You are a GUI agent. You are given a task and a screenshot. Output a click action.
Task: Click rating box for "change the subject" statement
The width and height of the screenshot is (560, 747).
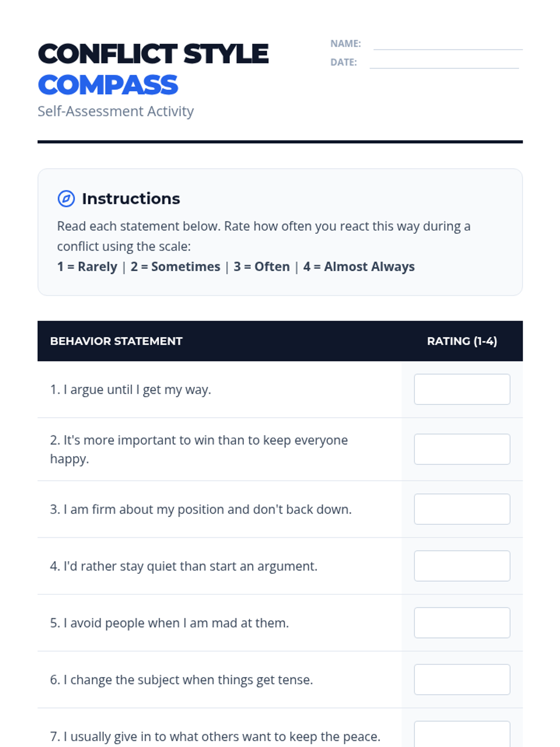(462, 680)
